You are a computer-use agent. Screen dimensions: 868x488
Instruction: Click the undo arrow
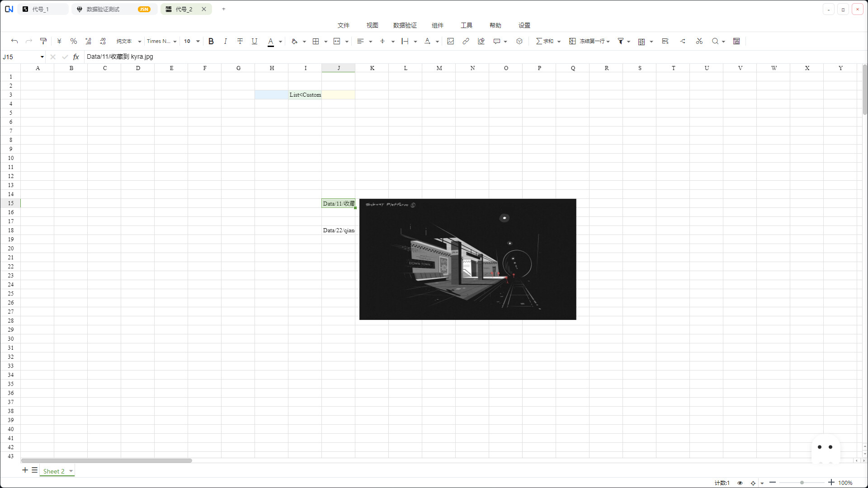[x=14, y=41]
